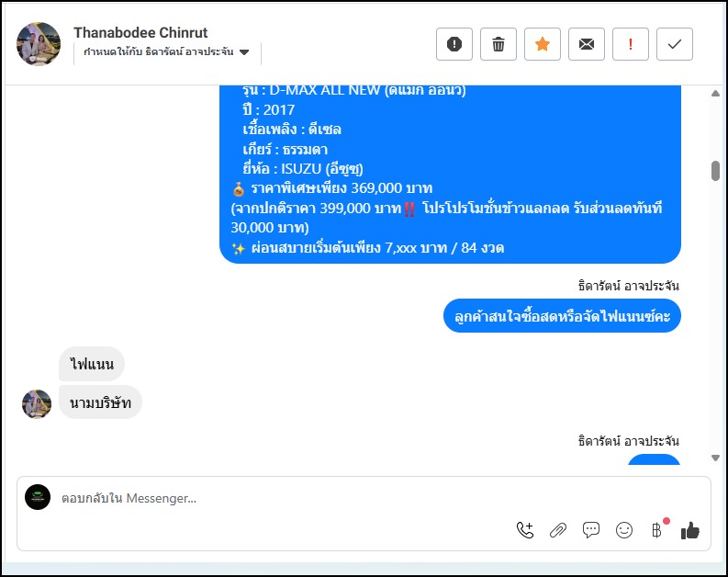Expand the กำหนดให้กับ ธิดารัตน์ อาจประจัน selector
728x577 pixels.
167,52
